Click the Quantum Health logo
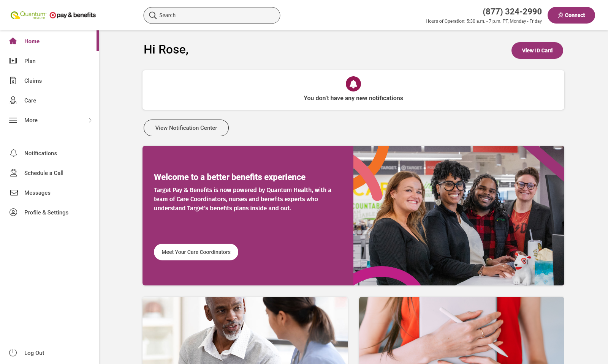Screen dimensions: 608x364 click(x=28, y=15)
